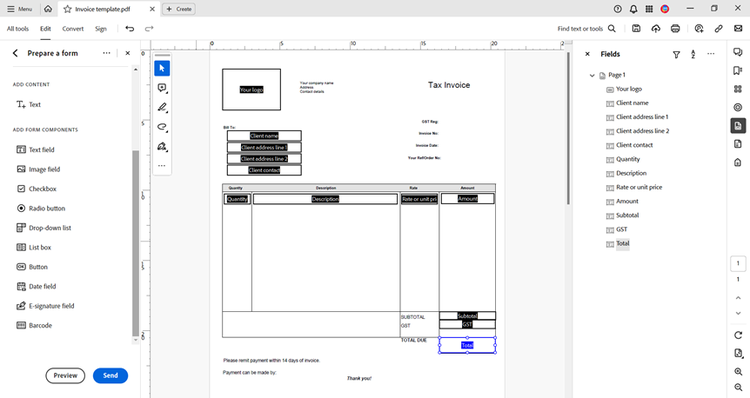750x398 pixels.
Task: Open the Convert tab
Action: click(x=73, y=29)
